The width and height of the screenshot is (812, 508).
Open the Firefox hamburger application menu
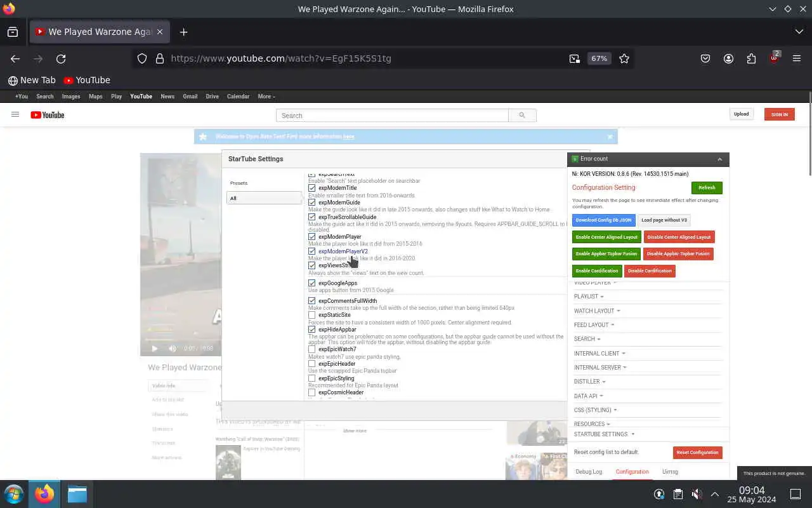[x=797, y=58]
